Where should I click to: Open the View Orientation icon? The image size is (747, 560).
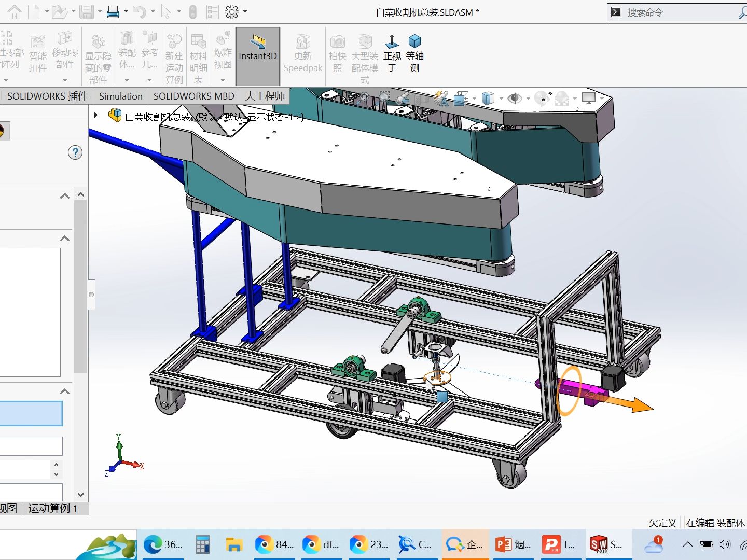[461, 97]
